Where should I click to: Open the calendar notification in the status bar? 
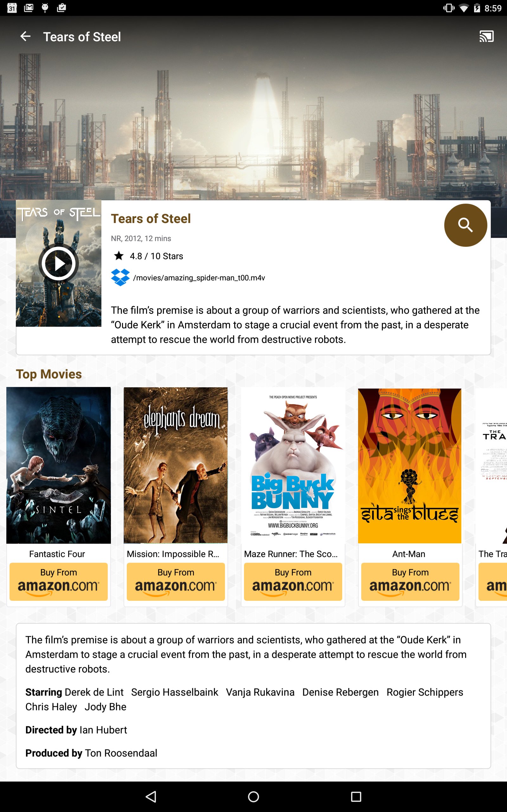pyautogui.click(x=12, y=8)
